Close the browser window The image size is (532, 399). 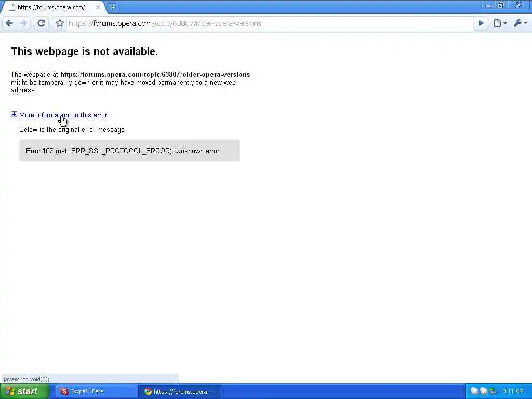tap(519, 5)
